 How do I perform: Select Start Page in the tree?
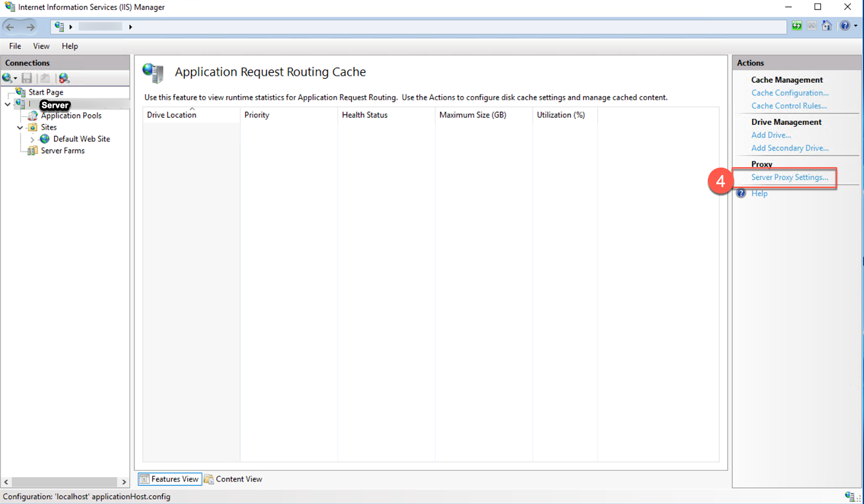[46, 92]
